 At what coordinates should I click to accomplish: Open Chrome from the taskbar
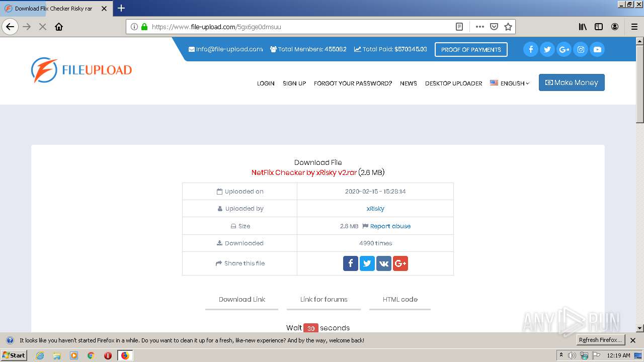(91, 355)
